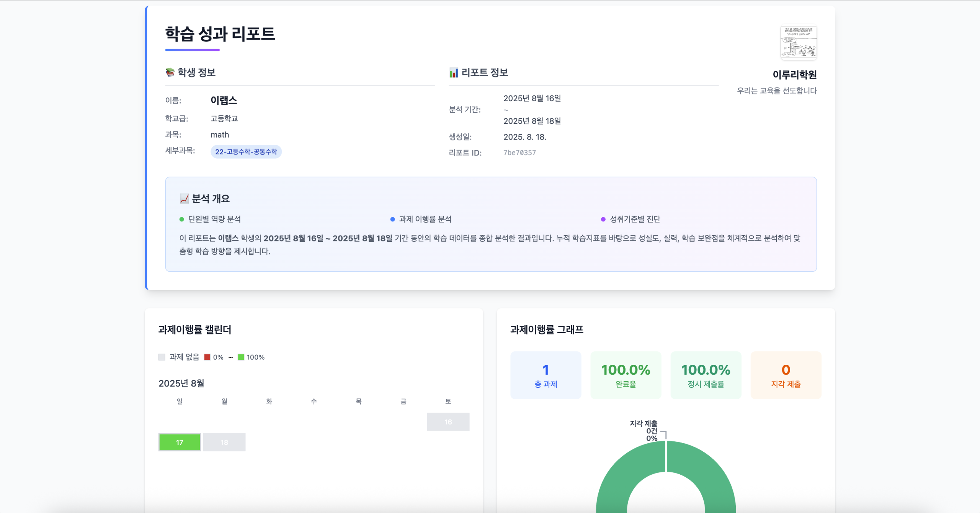Click the 정시 제출률 stat card
Image resolution: width=980 pixels, height=513 pixels.
[706, 375]
